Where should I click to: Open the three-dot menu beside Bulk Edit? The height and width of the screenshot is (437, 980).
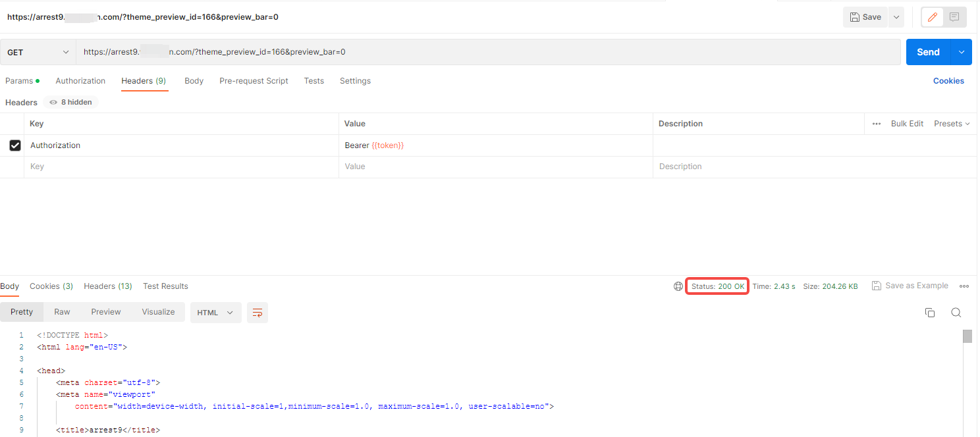tap(877, 124)
